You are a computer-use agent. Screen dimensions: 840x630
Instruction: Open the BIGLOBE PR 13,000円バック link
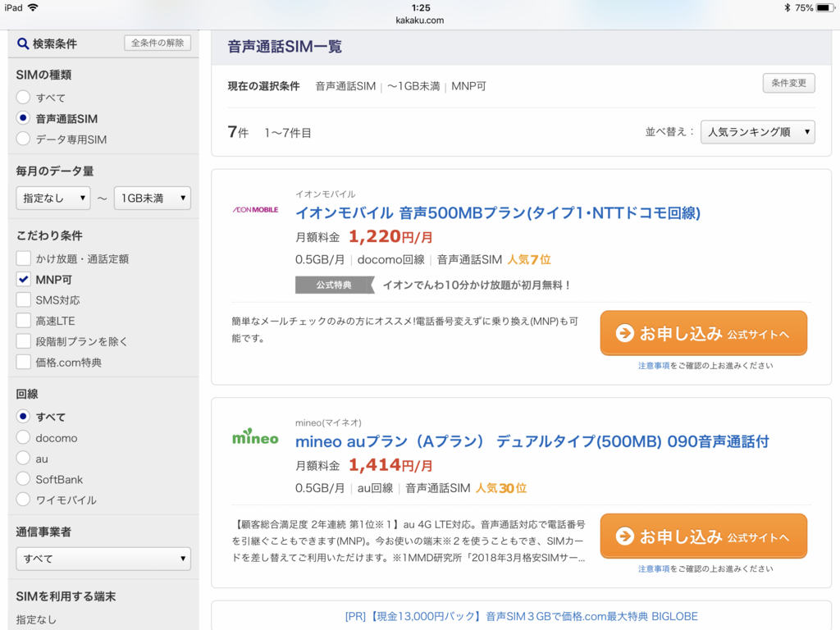coord(521,616)
